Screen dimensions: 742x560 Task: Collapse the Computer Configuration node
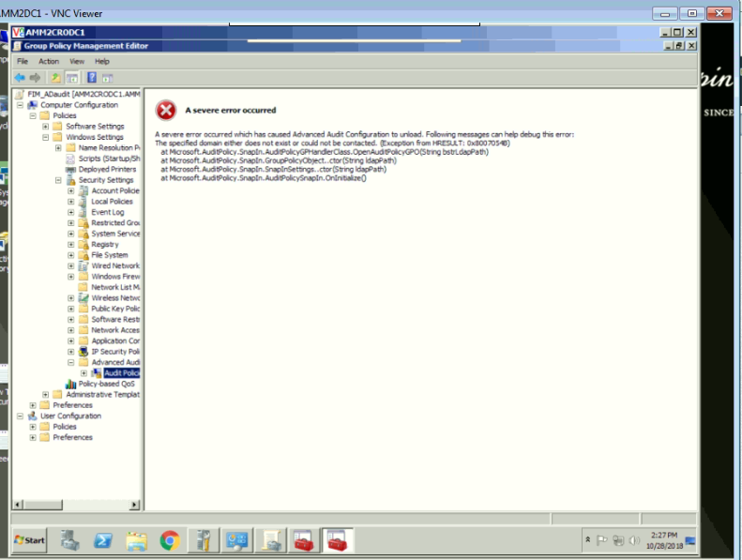click(20, 105)
